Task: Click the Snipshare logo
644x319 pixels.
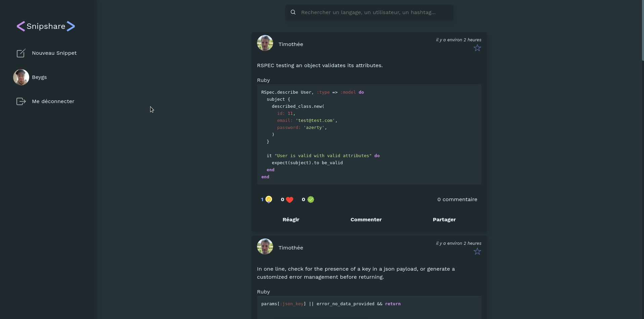Action: pyautogui.click(x=46, y=26)
